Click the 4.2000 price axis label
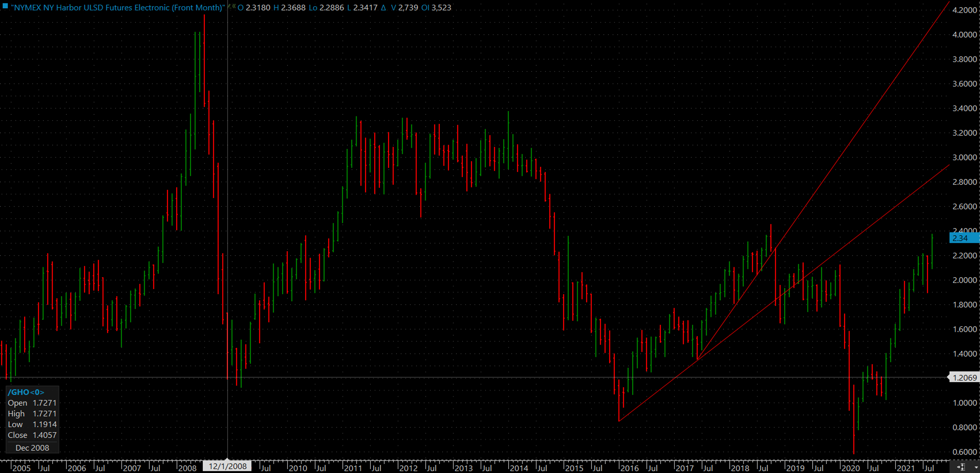 (964, 10)
